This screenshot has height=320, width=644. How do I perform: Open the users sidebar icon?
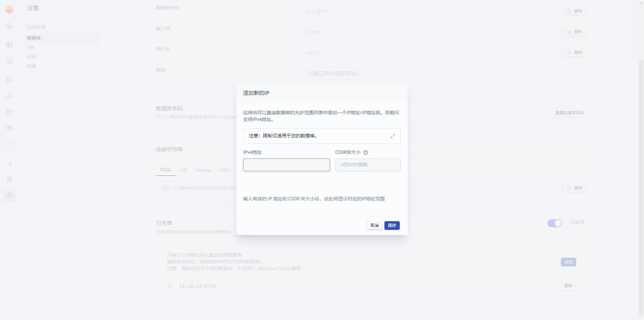pyautogui.click(x=9, y=96)
